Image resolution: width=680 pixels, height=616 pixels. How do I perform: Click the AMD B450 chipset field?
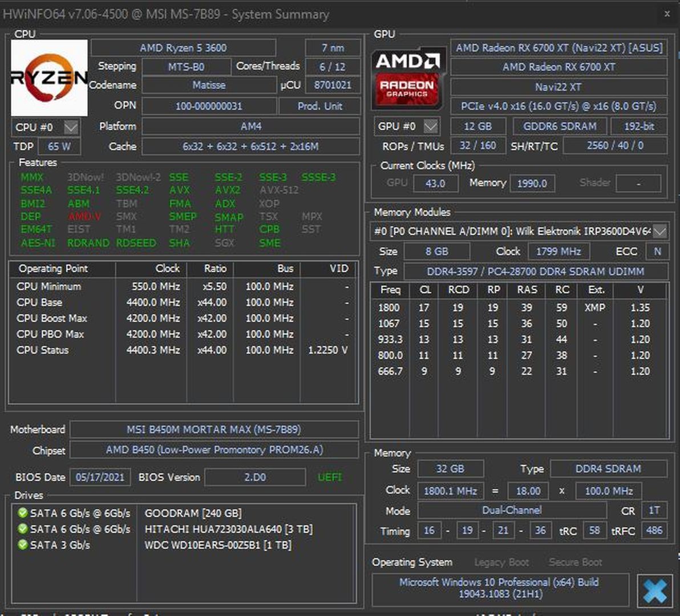[x=214, y=450]
